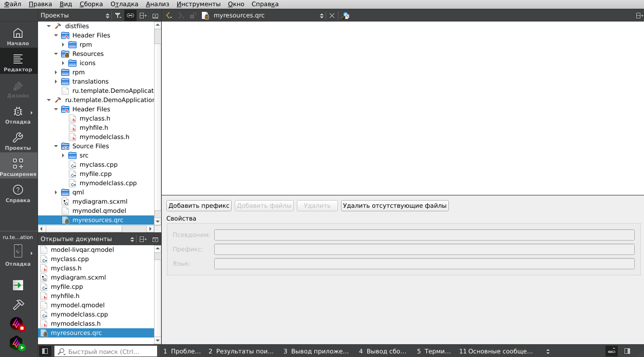Open the Справка (Help) mode
This screenshot has width=644, height=357.
coord(18,193)
